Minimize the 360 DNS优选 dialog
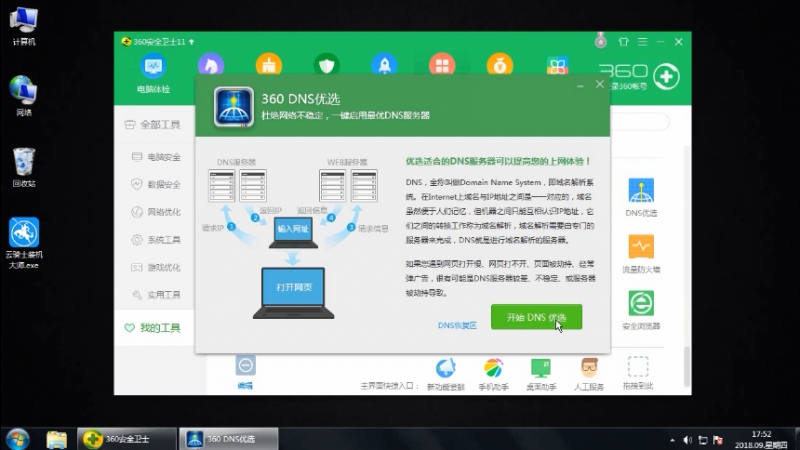800x450 pixels. 580,86
